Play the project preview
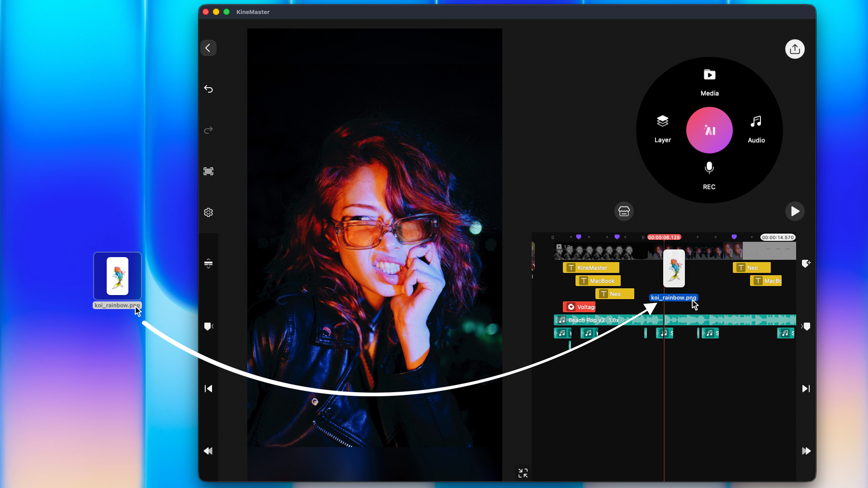868x488 pixels. [794, 211]
